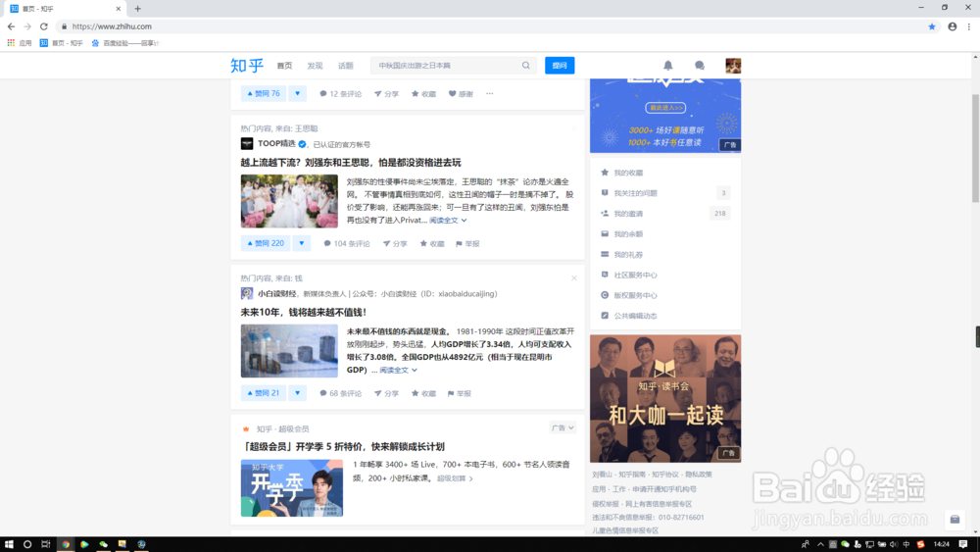The image size is (980, 552).
Task: Click 感谢 heart on first post
Action: point(462,94)
